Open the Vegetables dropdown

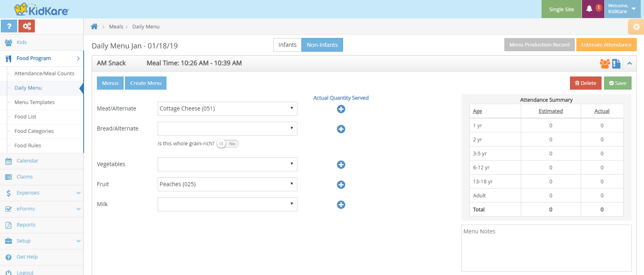[227, 164]
